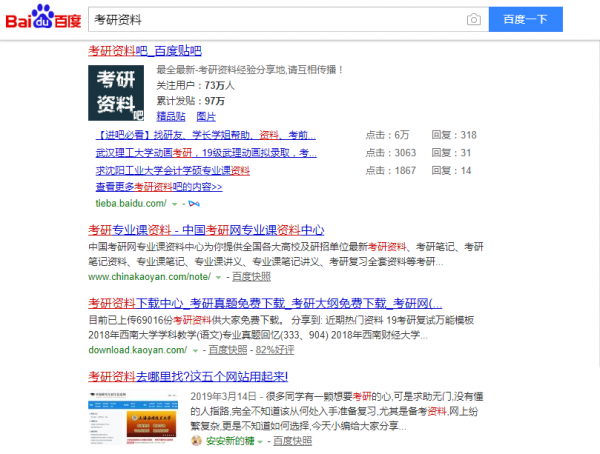
Task: Open the 武汉理工大学动画考研 post link
Action: pos(206,153)
